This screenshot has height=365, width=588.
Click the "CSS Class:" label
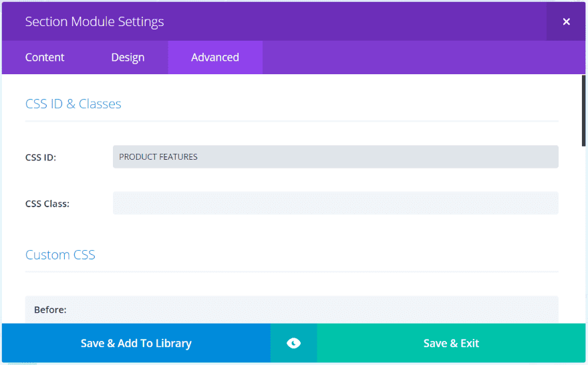47,204
